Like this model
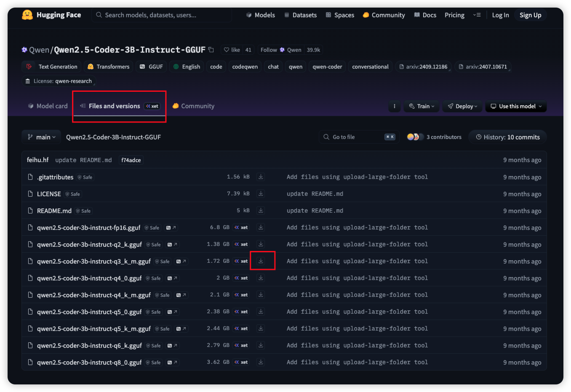 click(x=232, y=50)
